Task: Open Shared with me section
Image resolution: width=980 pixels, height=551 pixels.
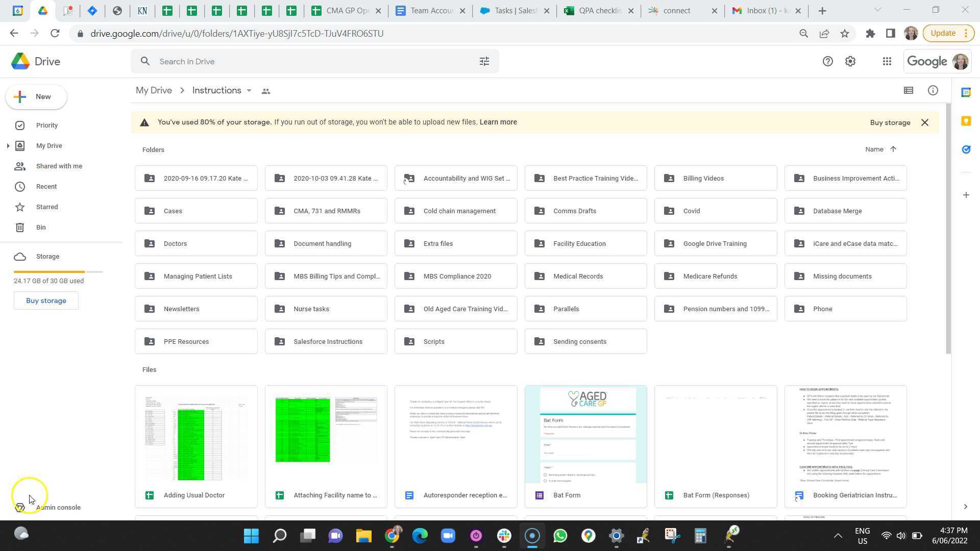Action: (x=59, y=166)
